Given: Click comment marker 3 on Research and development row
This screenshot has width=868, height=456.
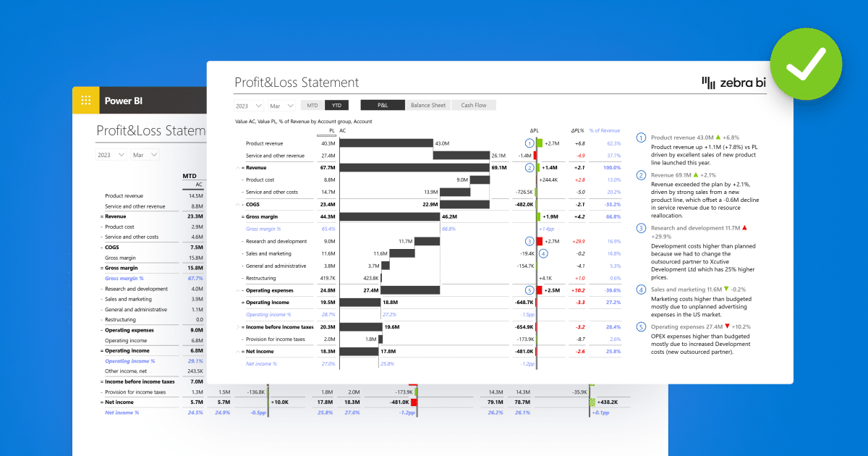Looking at the screenshot, I should (x=529, y=241).
